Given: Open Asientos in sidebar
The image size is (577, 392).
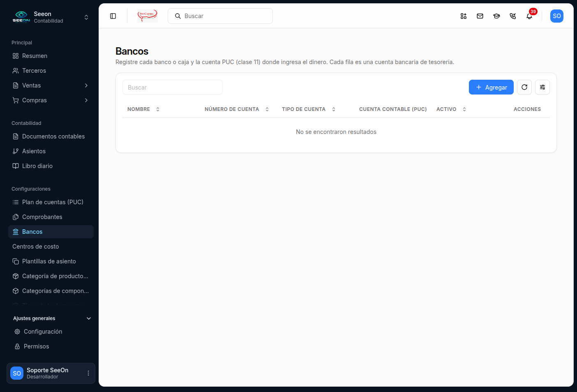Looking at the screenshot, I should (x=51, y=151).
